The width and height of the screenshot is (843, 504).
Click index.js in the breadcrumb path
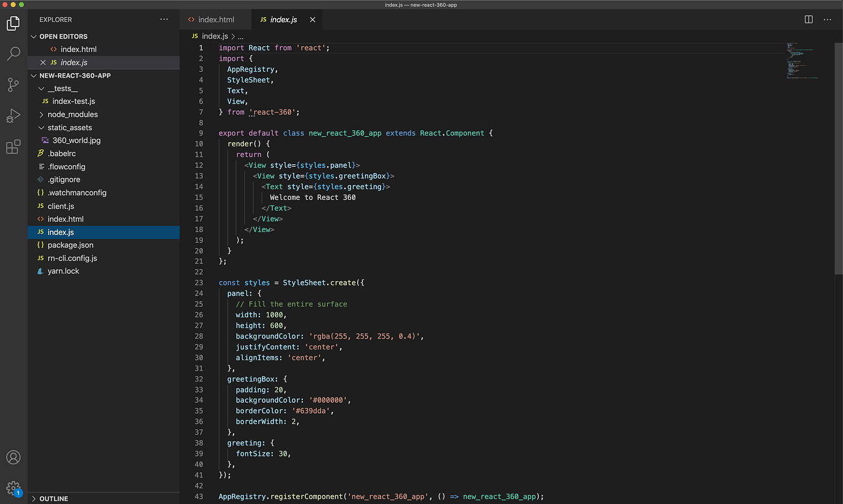coord(214,36)
